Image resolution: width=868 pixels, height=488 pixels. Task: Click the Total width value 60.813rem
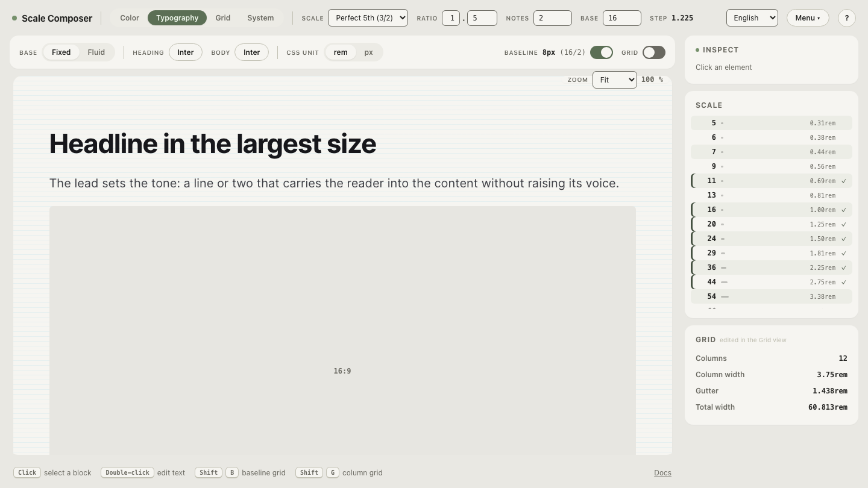828,407
